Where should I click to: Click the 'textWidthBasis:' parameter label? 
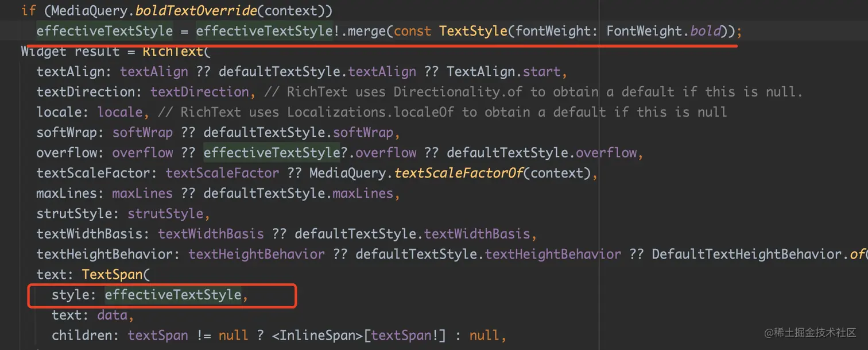click(x=94, y=234)
